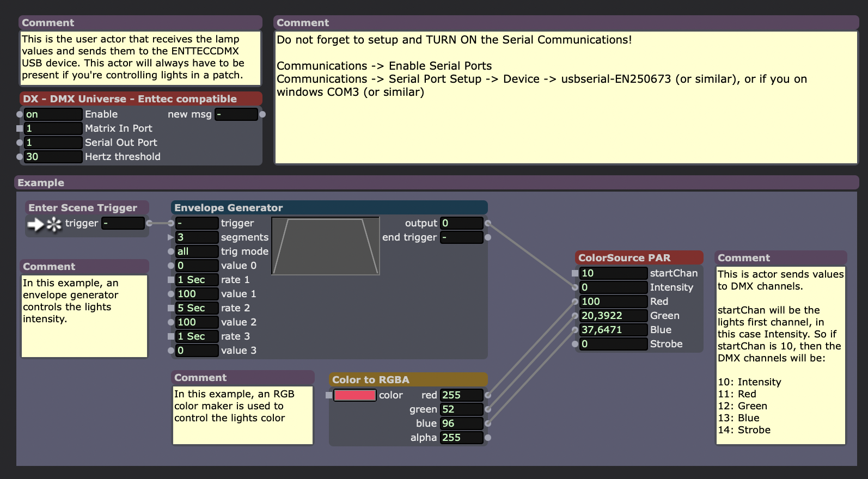The image size is (868, 479).
Task: Click the Envelope Generator output port
Action: coord(488,223)
